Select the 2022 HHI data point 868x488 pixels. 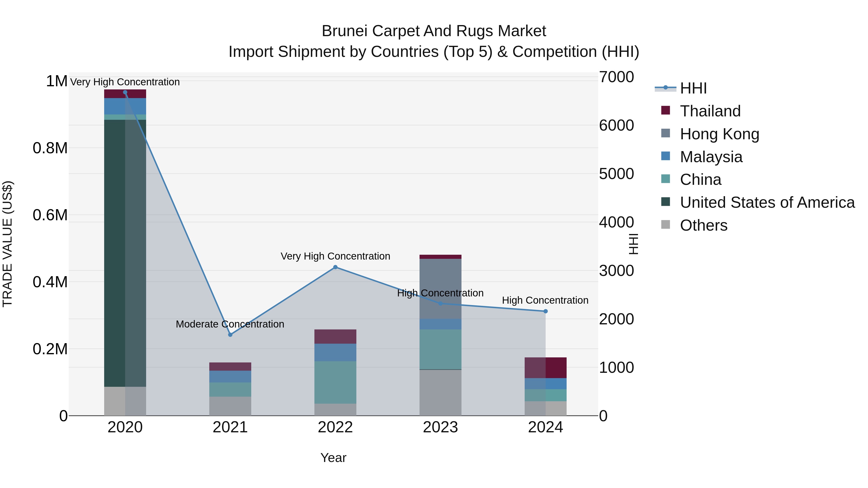click(x=335, y=267)
